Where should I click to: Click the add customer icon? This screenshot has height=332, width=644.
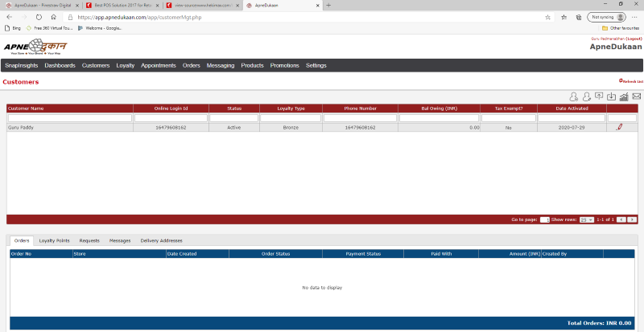573,96
